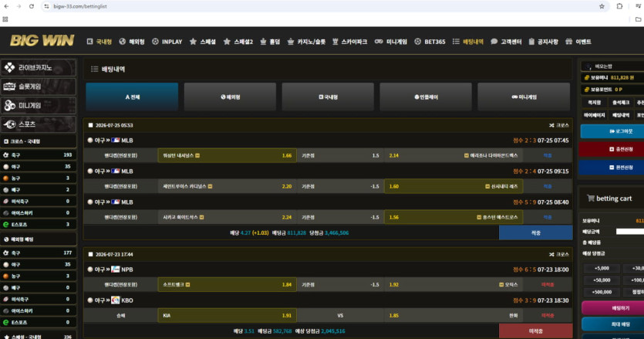Screen dimensions: 644x339
Task: Click the blue 적중 result button
Action: click(x=535, y=232)
